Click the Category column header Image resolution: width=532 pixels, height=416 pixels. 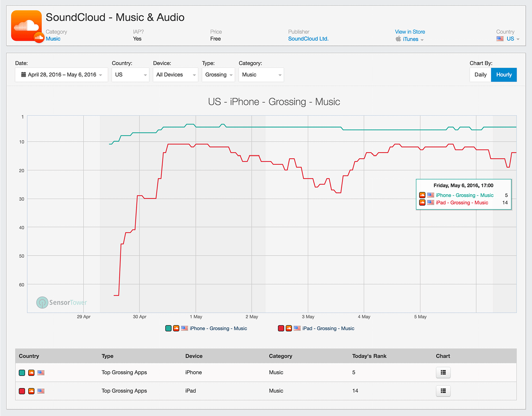281,356
